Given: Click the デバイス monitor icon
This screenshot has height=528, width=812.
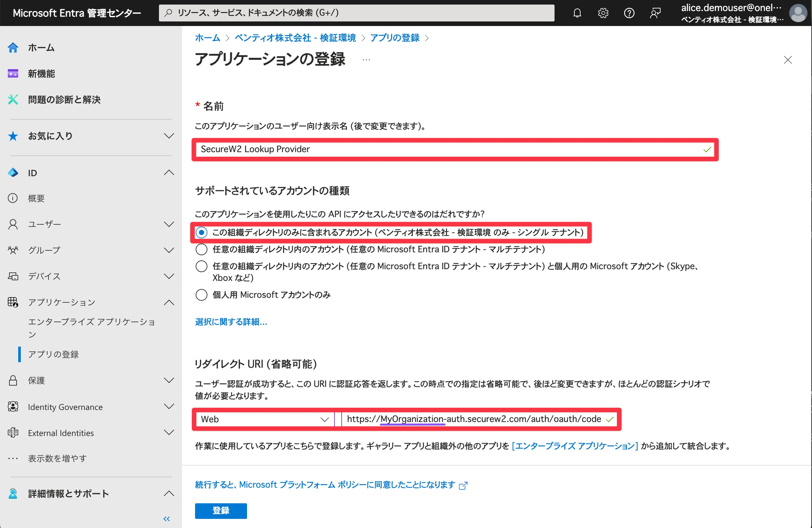Looking at the screenshot, I should coord(13,276).
